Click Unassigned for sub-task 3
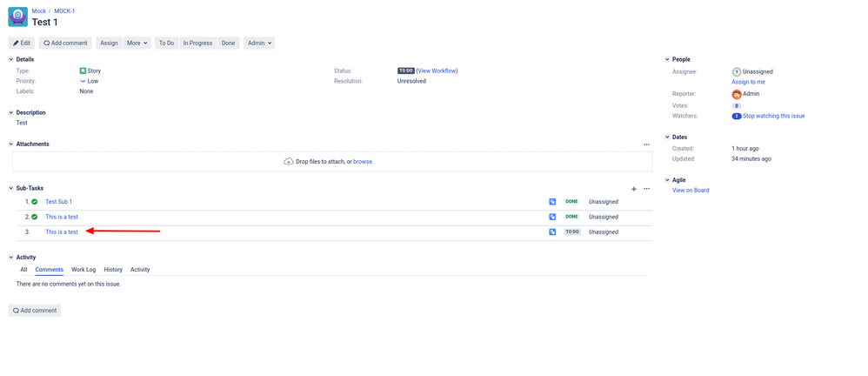The image size is (868, 376). [x=604, y=232]
